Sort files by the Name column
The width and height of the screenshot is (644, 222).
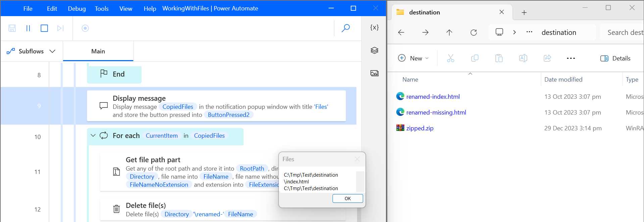pos(410,80)
